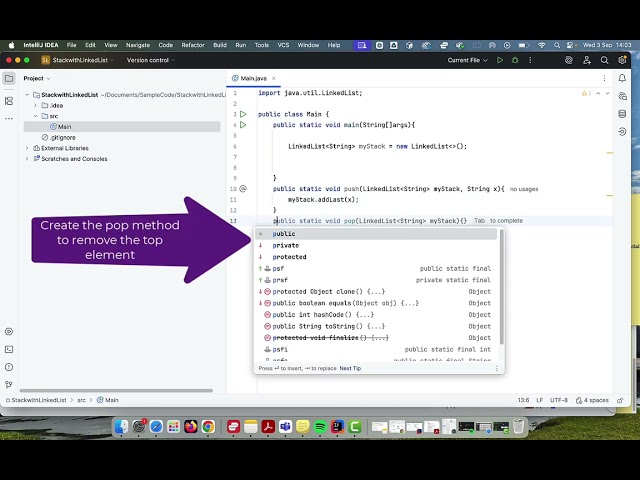The width and height of the screenshot is (640, 480).
Task: Show more tool windows ellipsis in left sidebar
Action: point(9,119)
